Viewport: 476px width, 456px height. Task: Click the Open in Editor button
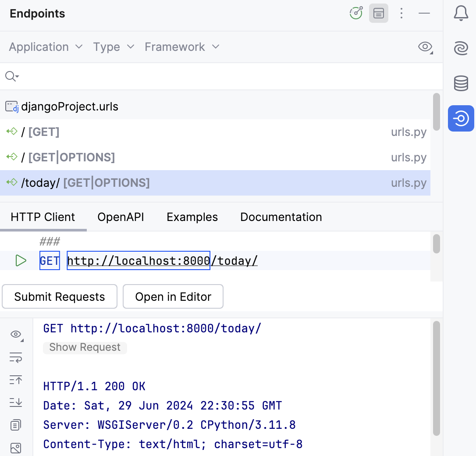point(173,296)
